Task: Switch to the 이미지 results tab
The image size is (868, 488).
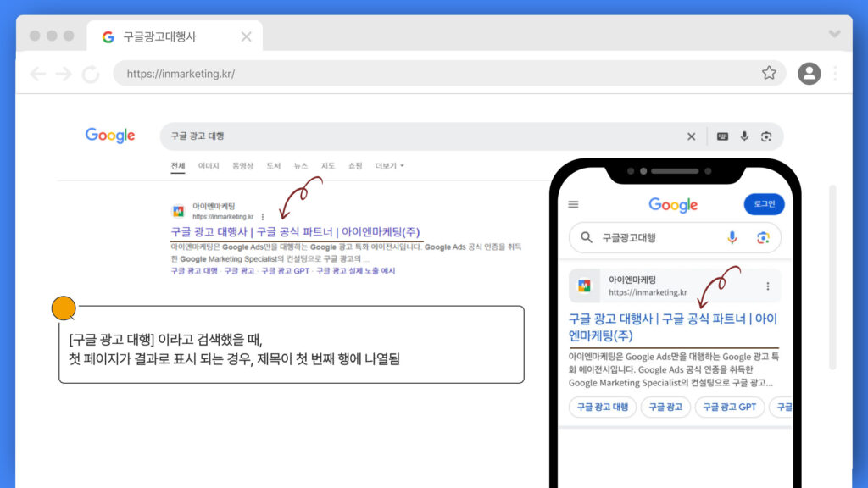Action: click(209, 166)
